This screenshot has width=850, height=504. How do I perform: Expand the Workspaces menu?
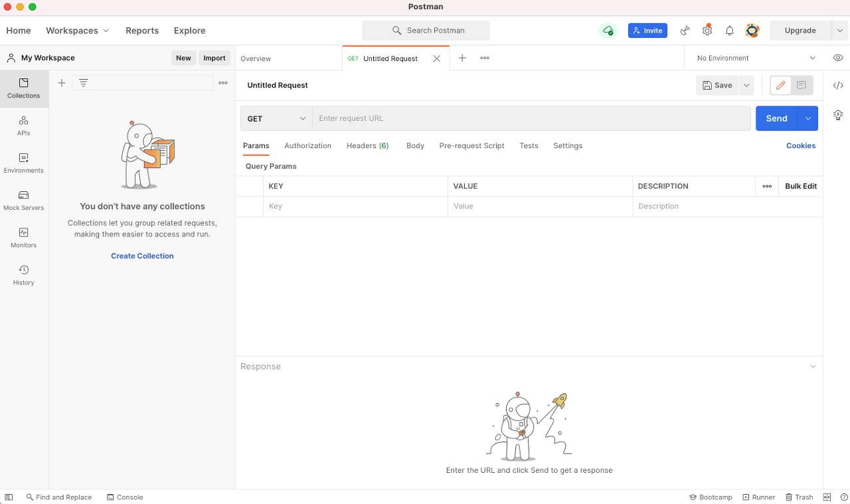click(x=77, y=31)
